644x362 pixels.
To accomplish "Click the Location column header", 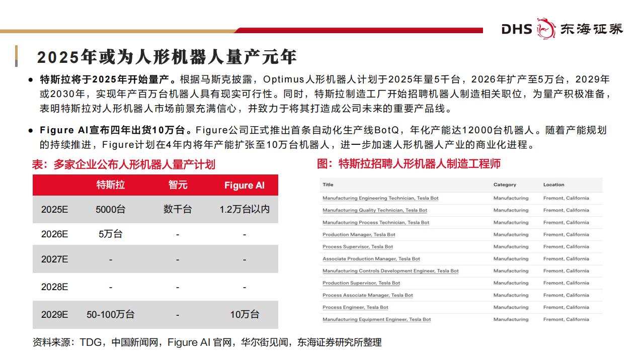I will tap(554, 185).
